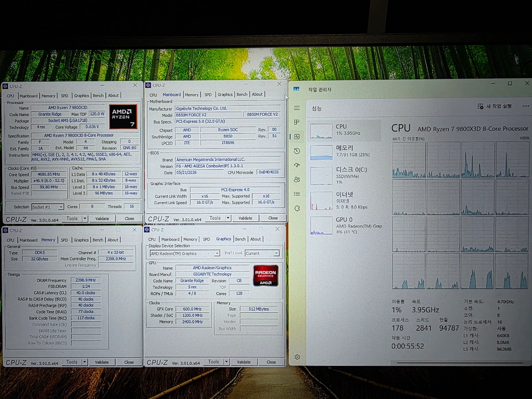Click the AMD Ryzen 7 9800X3D name field
The width and height of the screenshot is (532, 399).
68,107
